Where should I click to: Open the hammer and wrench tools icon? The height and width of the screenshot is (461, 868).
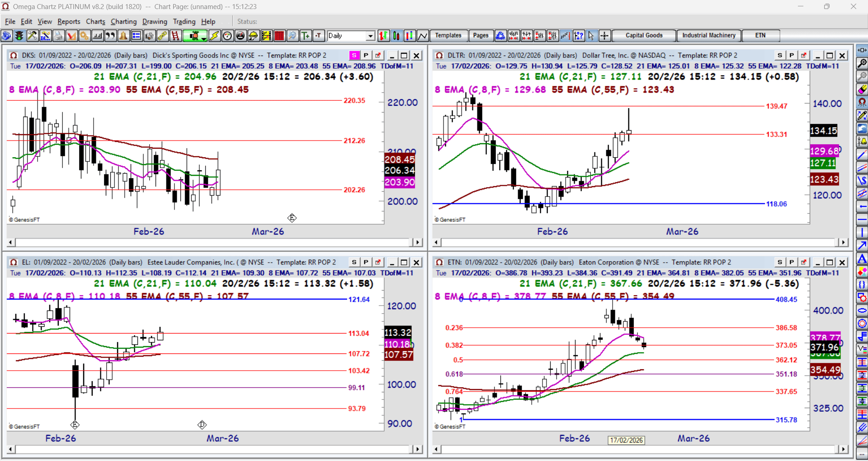click(32, 36)
